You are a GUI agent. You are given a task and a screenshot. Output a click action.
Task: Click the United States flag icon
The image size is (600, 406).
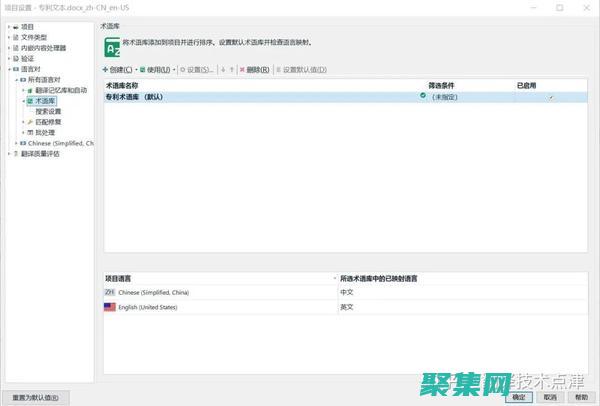110,307
